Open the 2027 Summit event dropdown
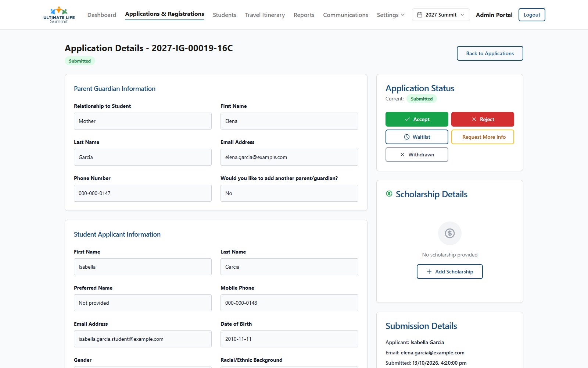588x368 pixels. [441, 15]
